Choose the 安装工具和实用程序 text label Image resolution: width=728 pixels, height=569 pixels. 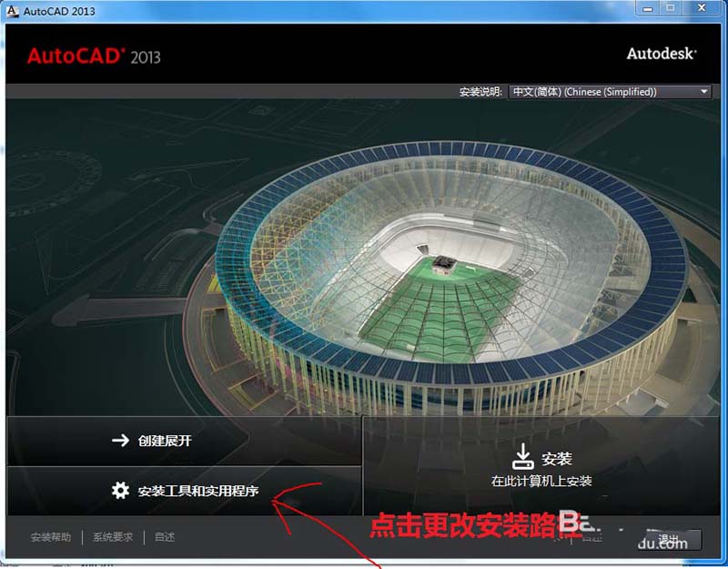tap(198, 491)
